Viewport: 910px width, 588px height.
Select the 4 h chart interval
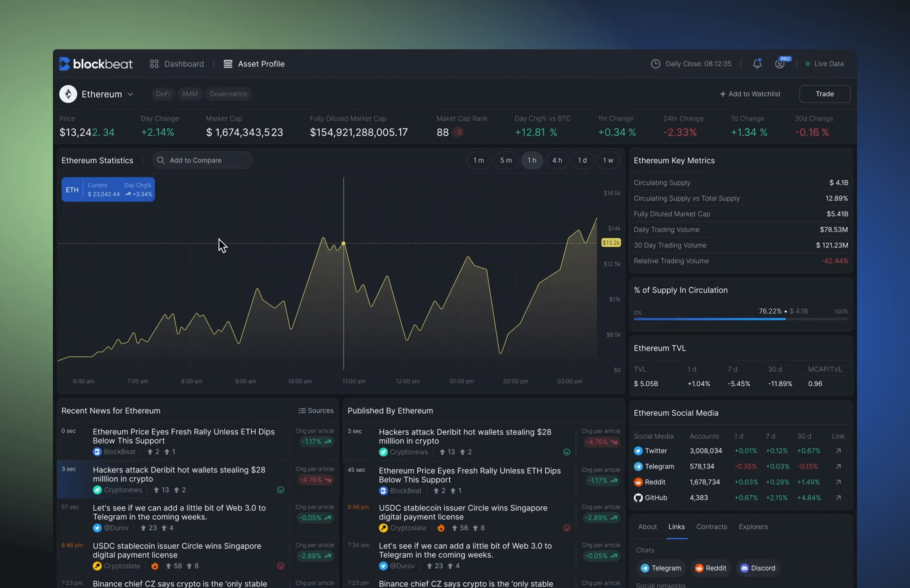tap(557, 160)
